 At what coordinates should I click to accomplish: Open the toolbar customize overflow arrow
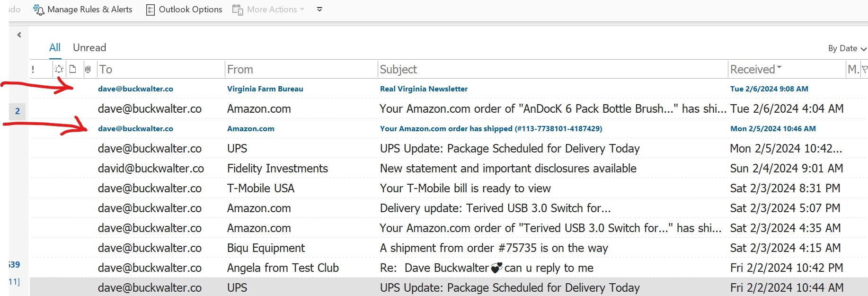click(x=319, y=9)
